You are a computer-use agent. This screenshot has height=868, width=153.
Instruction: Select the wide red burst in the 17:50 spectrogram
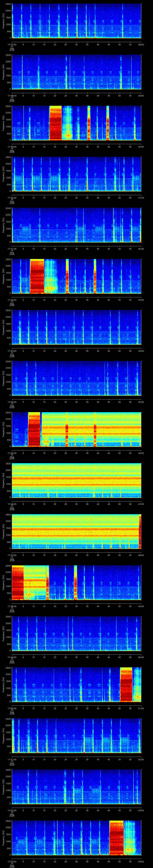[x=126, y=685]
